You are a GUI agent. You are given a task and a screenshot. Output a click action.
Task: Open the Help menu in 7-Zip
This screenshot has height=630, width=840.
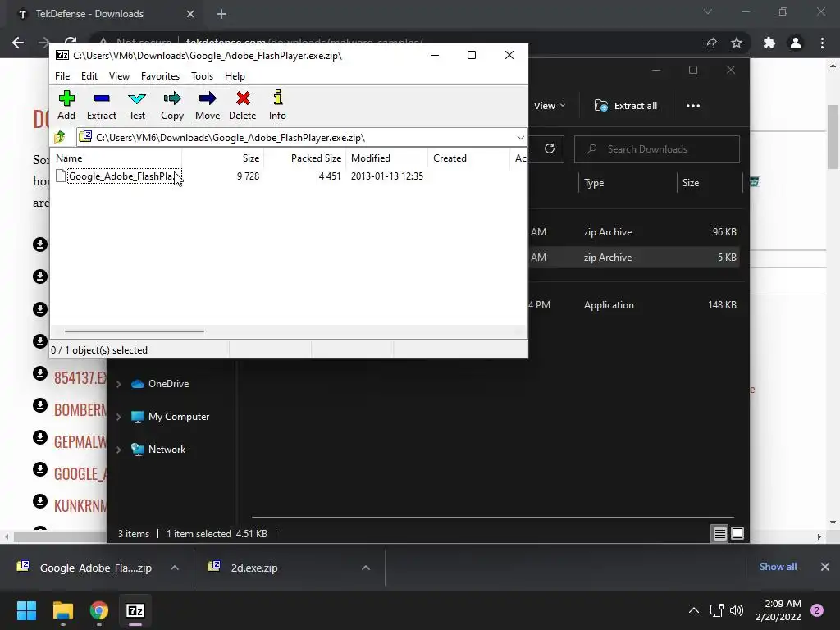(x=235, y=76)
